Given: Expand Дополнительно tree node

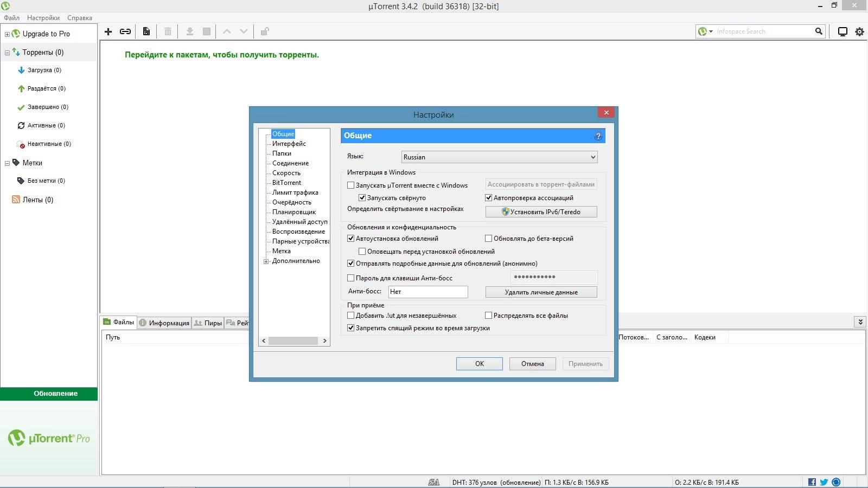Looking at the screenshot, I should point(266,261).
